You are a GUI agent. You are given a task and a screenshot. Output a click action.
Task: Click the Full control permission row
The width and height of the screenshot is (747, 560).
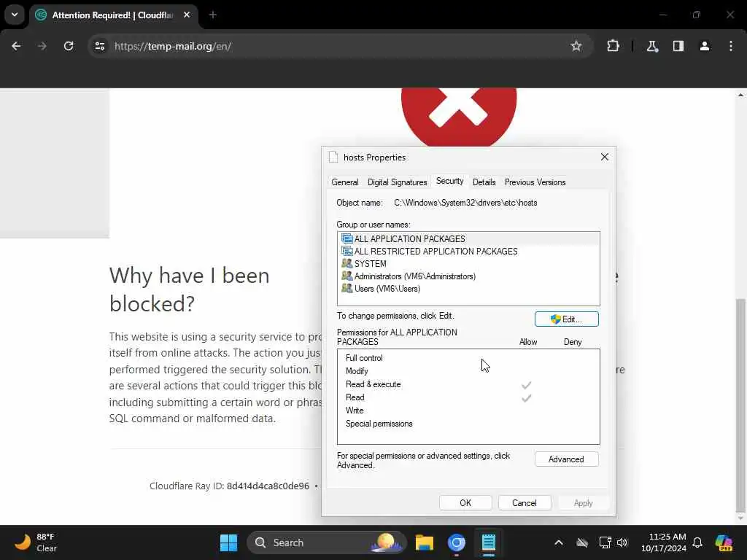tap(468, 358)
